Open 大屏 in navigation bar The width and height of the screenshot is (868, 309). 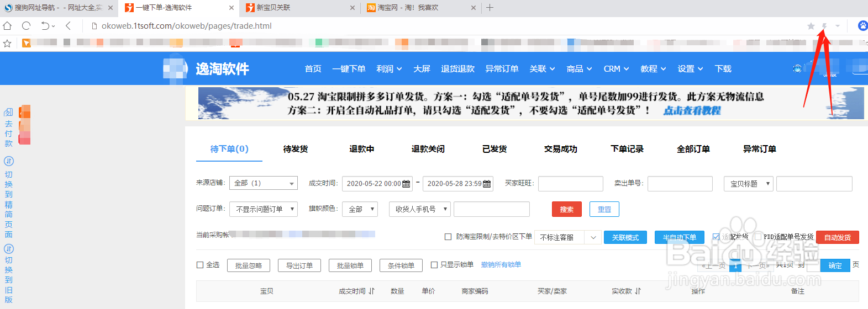tap(422, 69)
